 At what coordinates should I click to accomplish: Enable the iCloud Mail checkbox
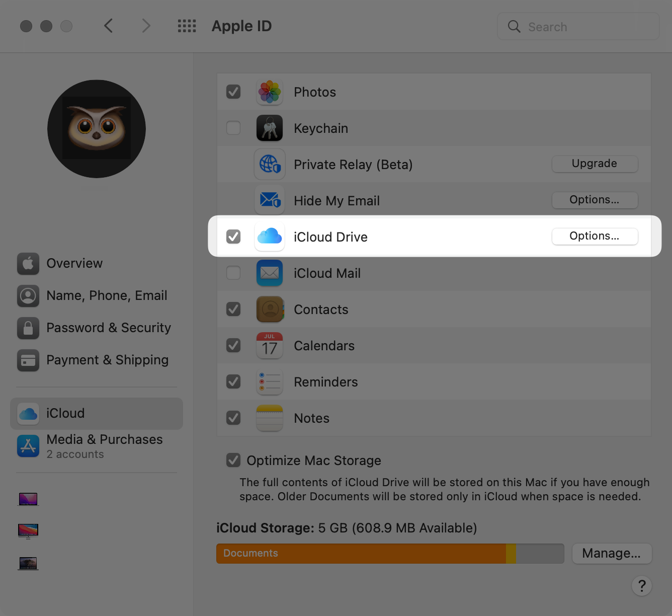[x=233, y=273]
